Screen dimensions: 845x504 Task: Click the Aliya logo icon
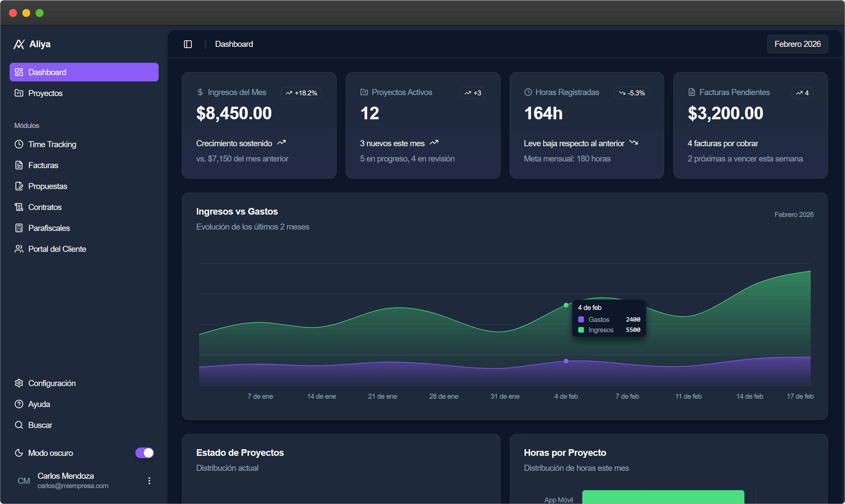point(19,44)
